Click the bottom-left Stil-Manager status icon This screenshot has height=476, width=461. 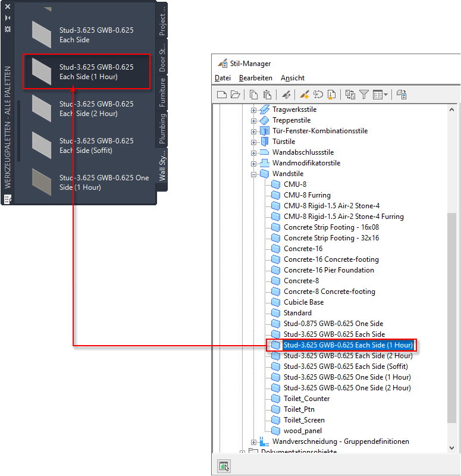point(224,466)
